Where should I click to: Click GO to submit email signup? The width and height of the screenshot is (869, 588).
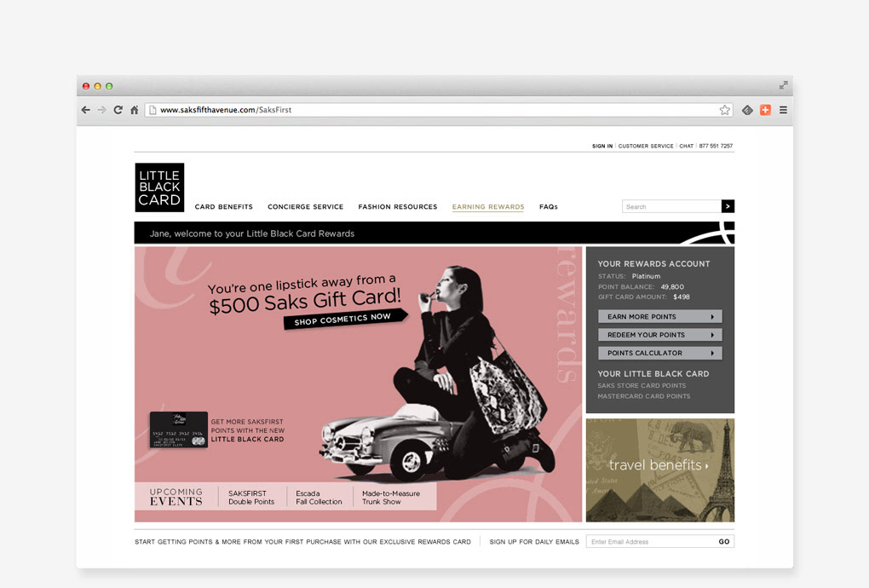click(724, 541)
